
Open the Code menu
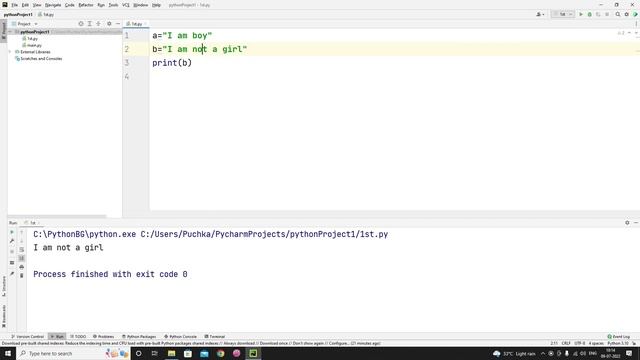point(70,5)
